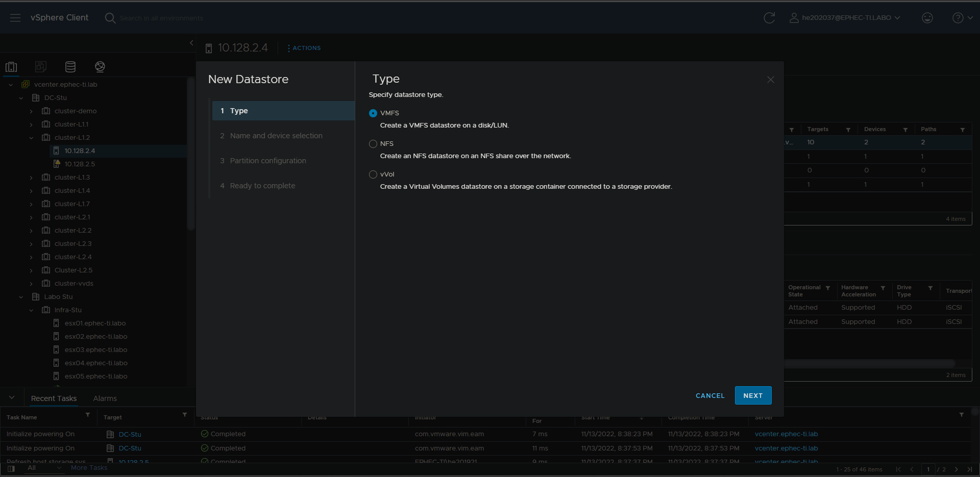Filter the Devices column
The image size is (980, 477).
[905, 130]
